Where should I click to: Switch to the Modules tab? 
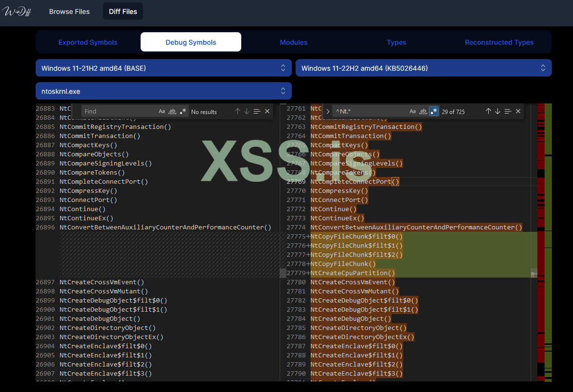pos(293,42)
